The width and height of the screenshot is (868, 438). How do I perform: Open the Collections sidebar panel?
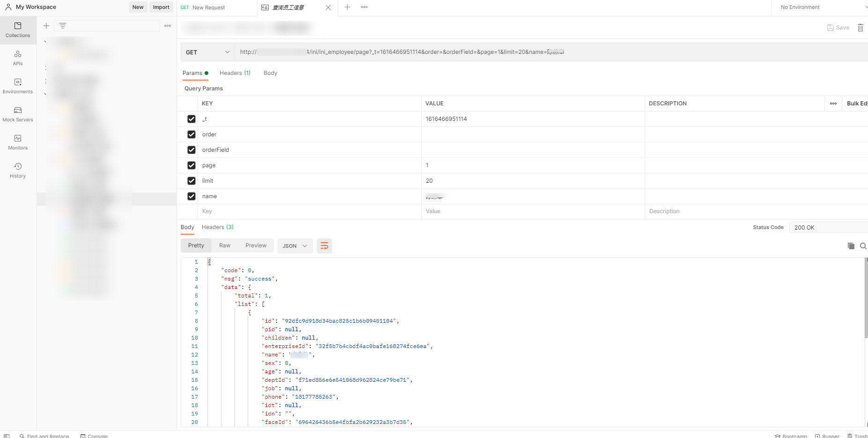[18, 30]
